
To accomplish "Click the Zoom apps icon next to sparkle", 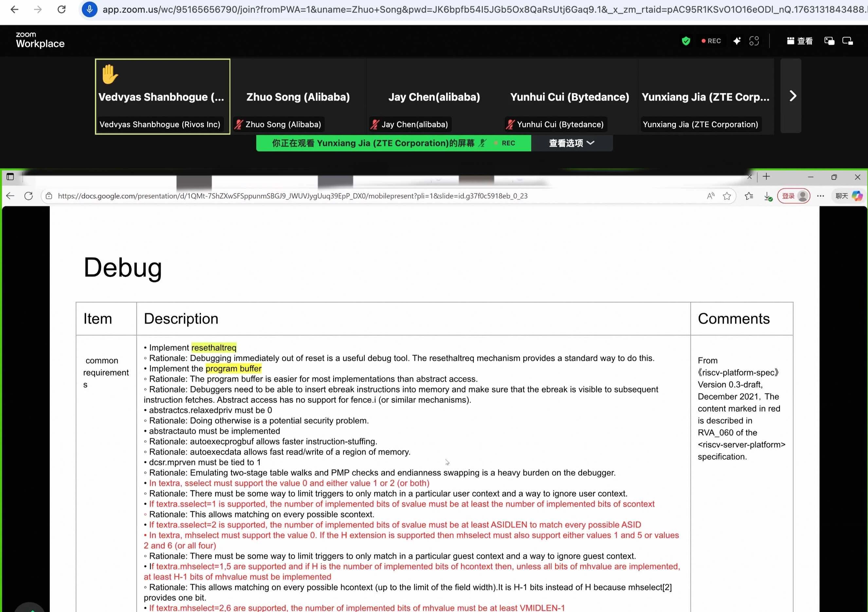I will (x=754, y=41).
